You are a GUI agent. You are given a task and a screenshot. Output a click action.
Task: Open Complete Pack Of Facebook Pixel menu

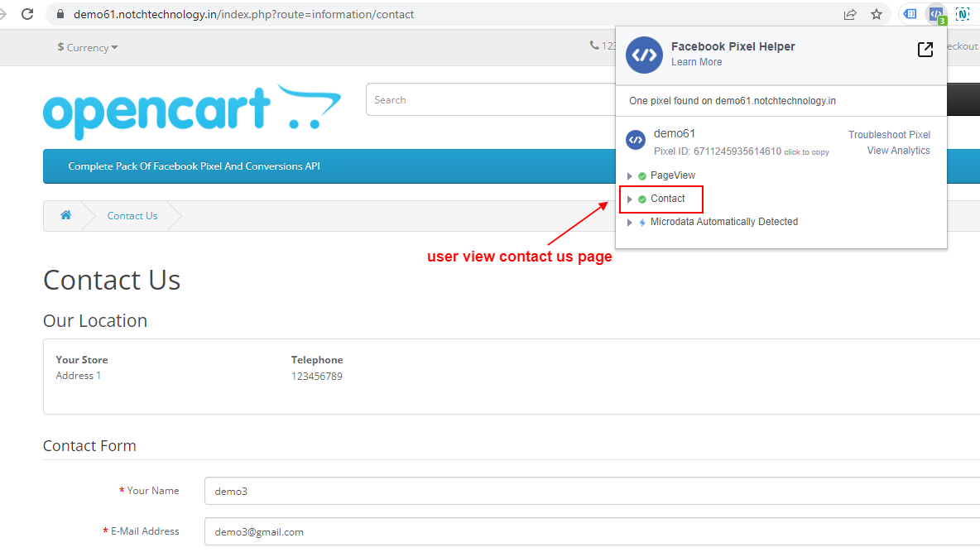194,166
